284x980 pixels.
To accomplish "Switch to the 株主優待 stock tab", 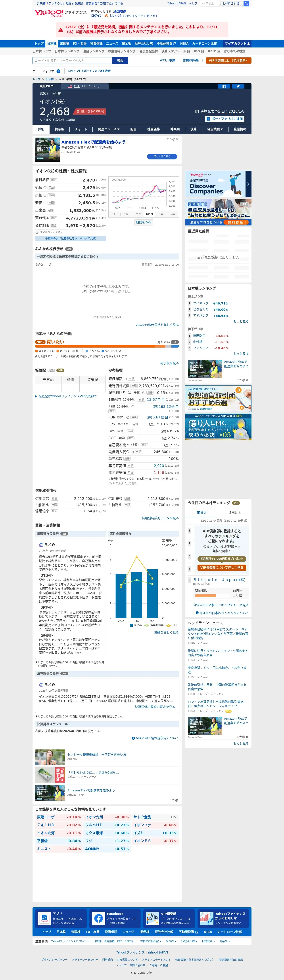I will (x=153, y=129).
